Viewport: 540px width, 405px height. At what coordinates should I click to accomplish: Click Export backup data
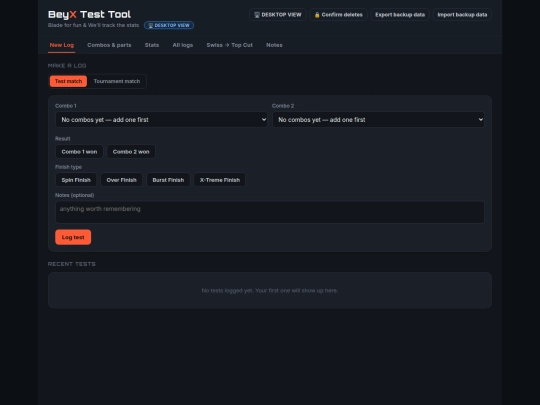click(x=400, y=15)
